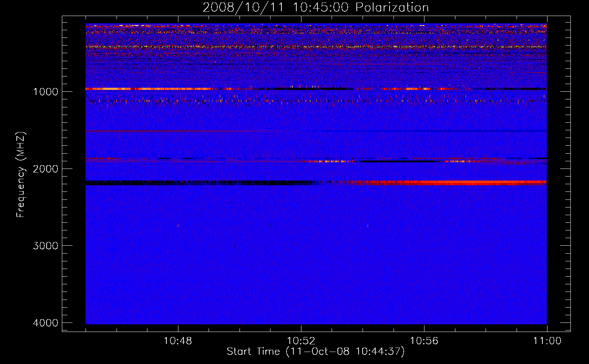Click the 10:52 time tick label

point(301,341)
